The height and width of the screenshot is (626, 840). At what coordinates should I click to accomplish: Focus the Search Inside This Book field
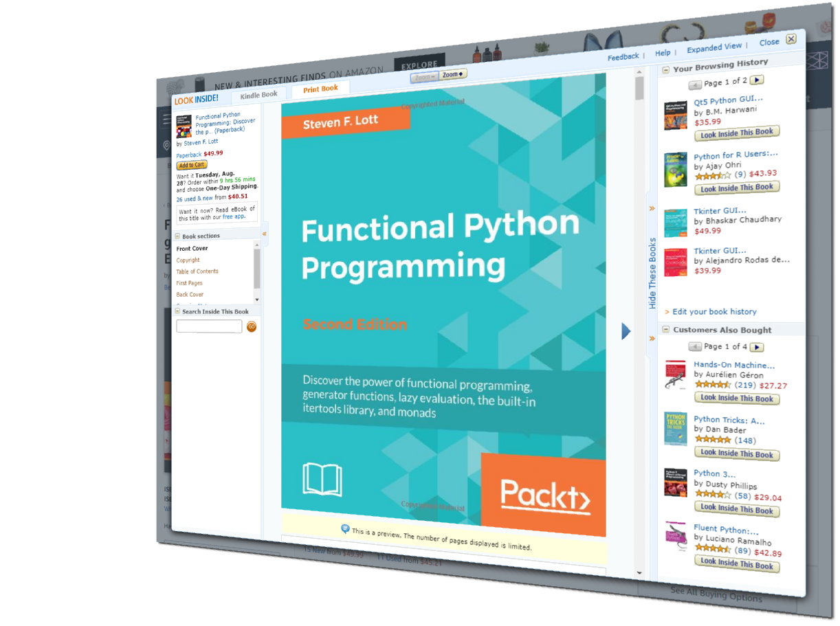209,326
